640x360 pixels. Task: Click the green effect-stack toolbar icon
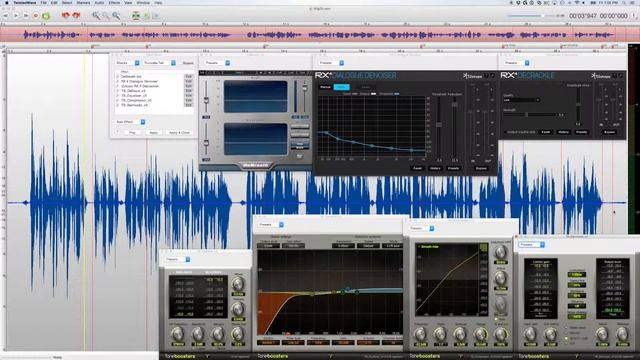136,16
